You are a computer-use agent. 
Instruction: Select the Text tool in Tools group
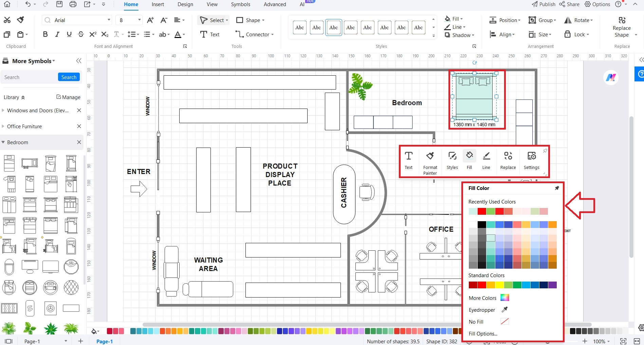(210, 34)
